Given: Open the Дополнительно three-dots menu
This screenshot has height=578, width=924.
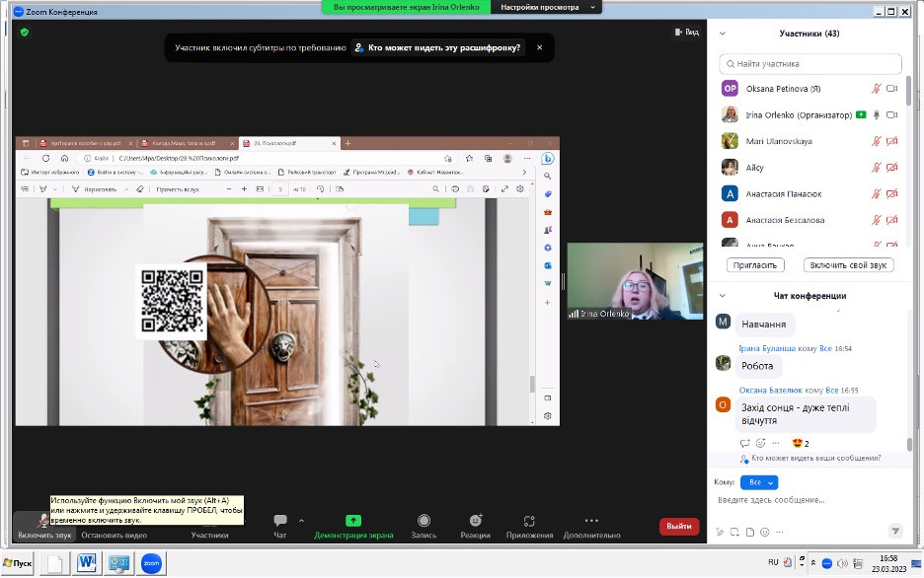Looking at the screenshot, I should 591,521.
